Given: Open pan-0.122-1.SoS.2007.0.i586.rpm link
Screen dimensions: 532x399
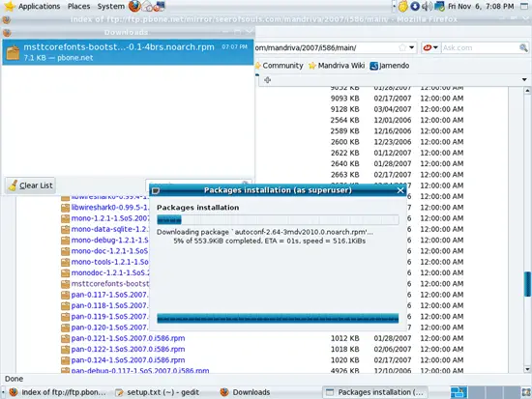Looking at the screenshot, I should click(x=128, y=349).
